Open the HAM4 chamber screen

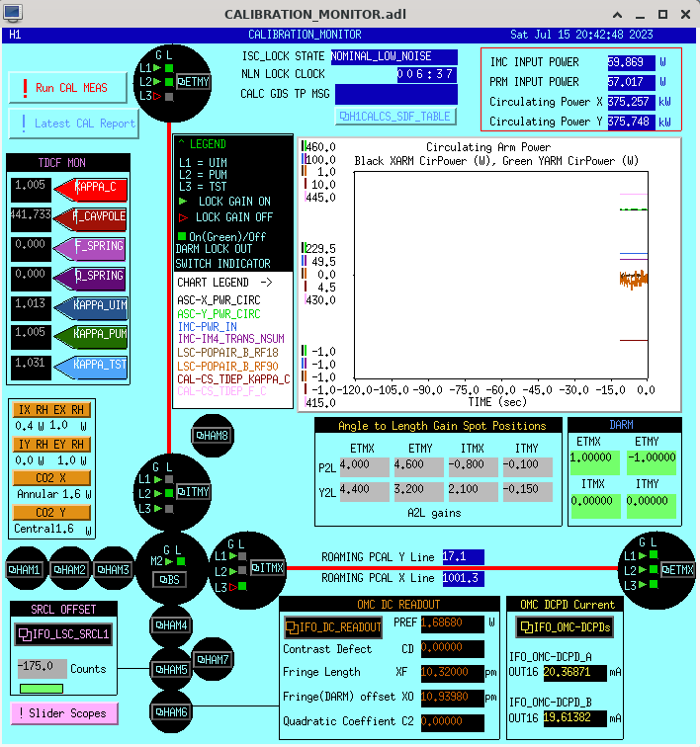[171, 624]
